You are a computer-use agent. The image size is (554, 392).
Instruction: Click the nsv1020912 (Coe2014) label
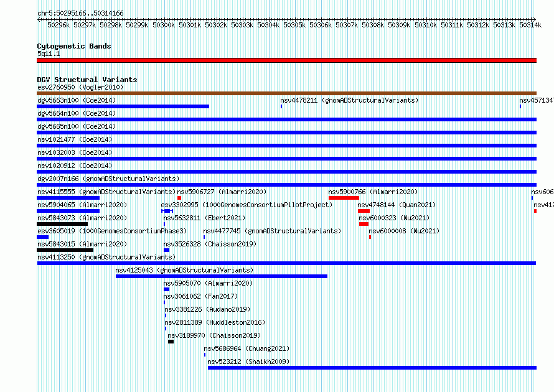(x=75, y=166)
